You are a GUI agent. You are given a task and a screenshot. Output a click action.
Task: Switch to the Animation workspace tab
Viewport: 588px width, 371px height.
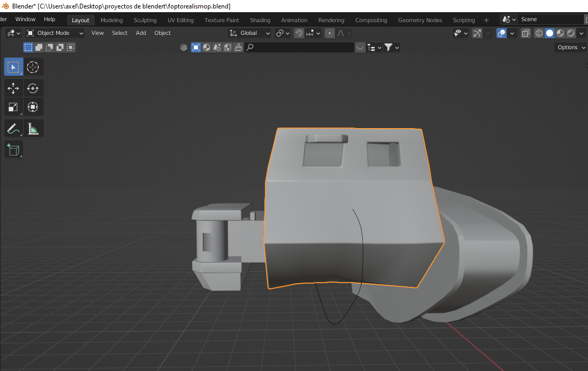[294, 20]
